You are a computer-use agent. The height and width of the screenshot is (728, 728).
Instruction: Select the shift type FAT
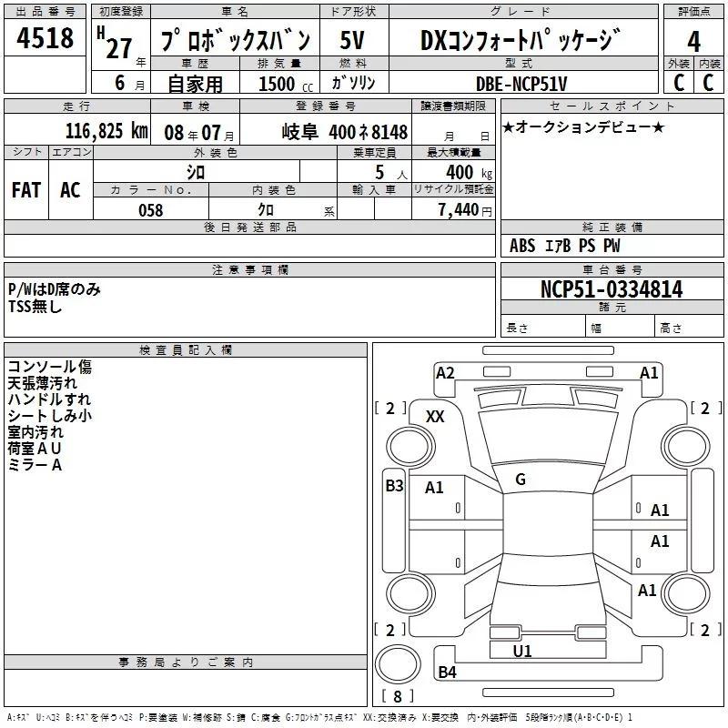coord(26,190)
